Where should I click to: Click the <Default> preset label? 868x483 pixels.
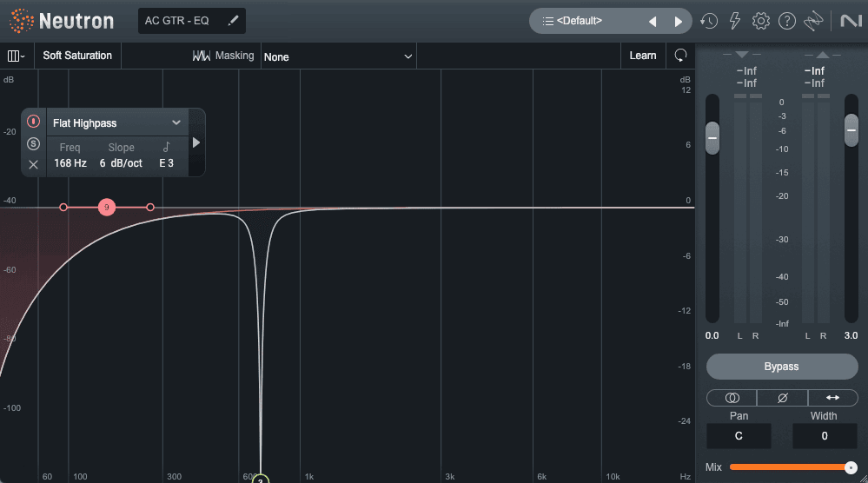pyautogui.click(x=579, y=21)
